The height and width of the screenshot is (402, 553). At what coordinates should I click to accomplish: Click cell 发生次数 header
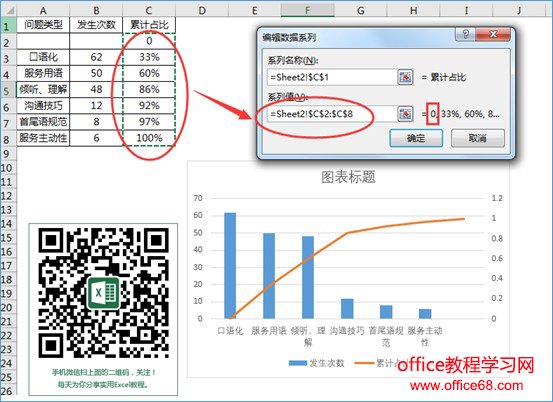tap(96, 25)
